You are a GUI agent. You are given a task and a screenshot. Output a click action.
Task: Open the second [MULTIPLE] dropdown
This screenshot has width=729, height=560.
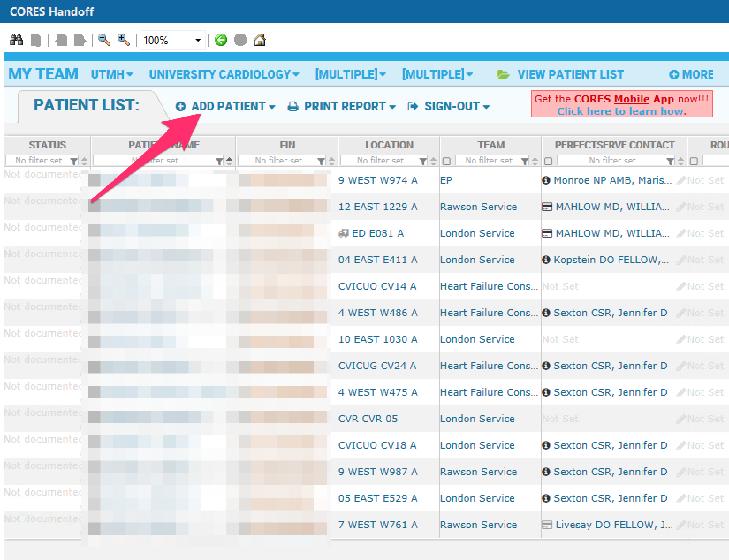(x=437, y=74)
